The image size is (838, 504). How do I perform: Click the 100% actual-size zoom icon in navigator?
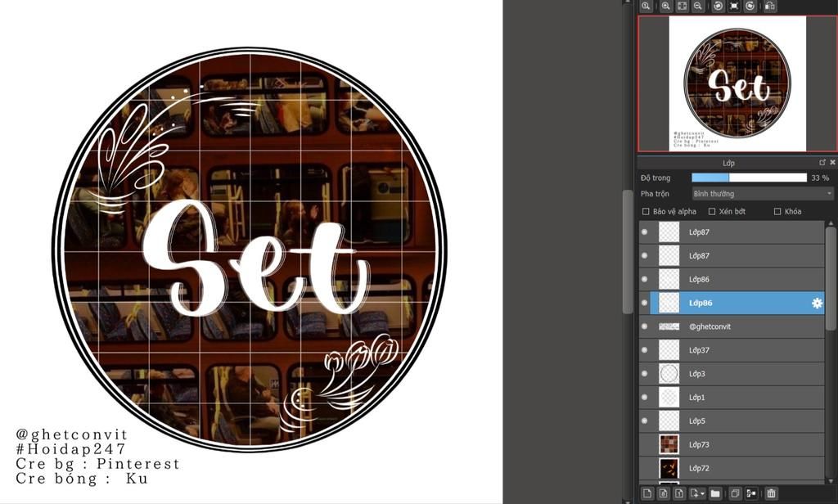pyautogui.click(x=646, y=6)
